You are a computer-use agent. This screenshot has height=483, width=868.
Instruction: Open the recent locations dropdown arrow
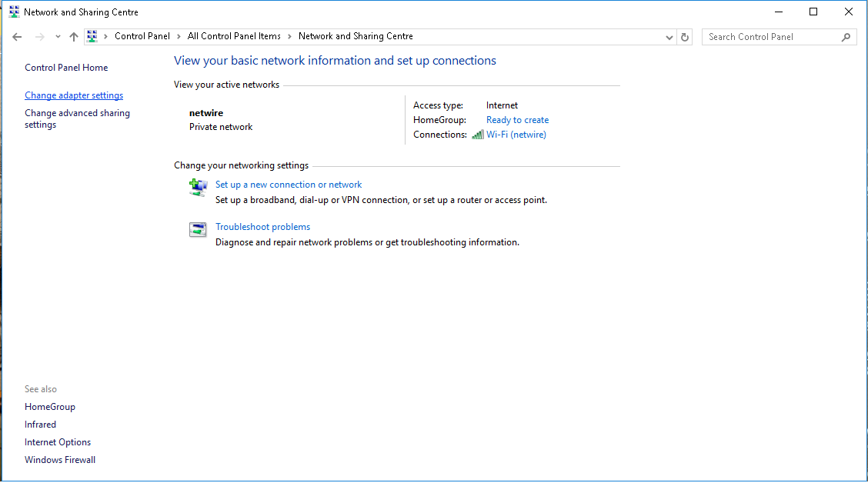[58, 37]
